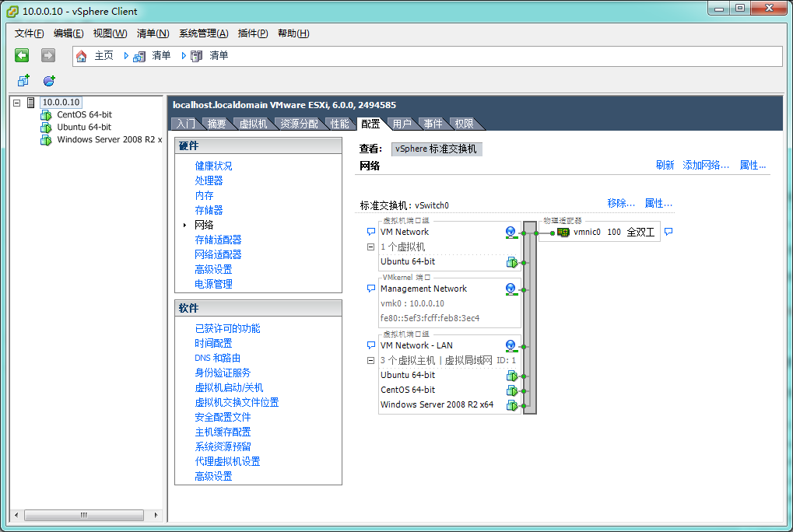Switch to the 虚拟机 tab
Viewport: 793px width, 532px height.
(x=253, y=124)
